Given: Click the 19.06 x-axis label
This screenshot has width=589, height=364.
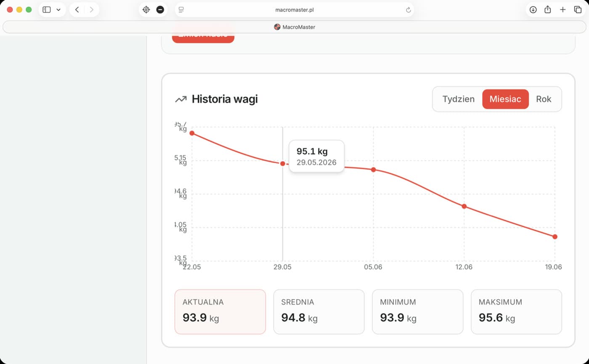Looking at the screenshot, I should click(554, 267).
